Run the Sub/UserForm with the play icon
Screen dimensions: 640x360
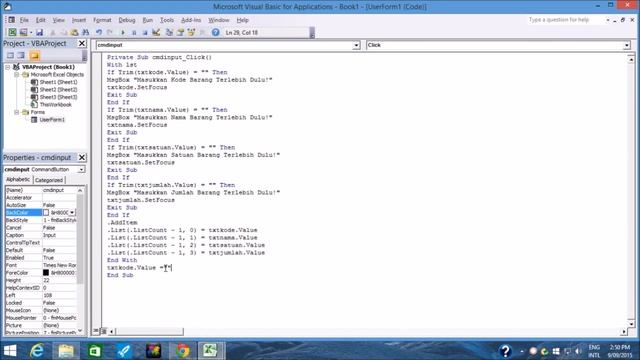coord(123,32)
